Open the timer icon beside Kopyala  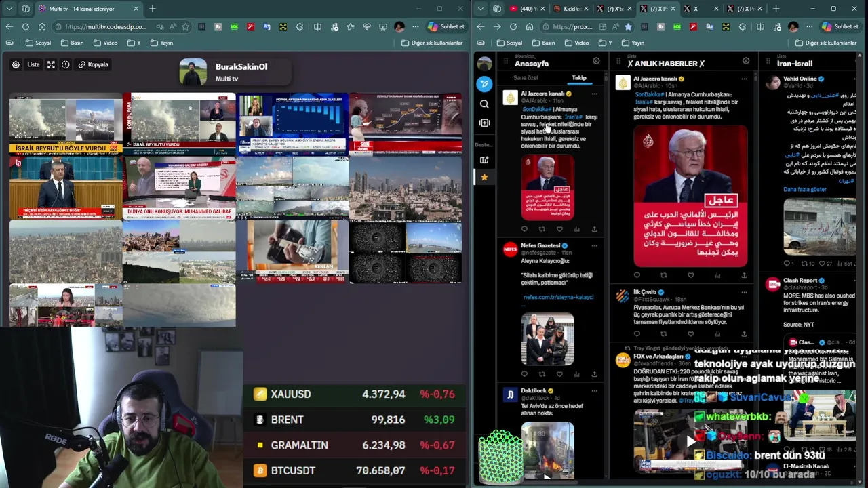point(66,64)
